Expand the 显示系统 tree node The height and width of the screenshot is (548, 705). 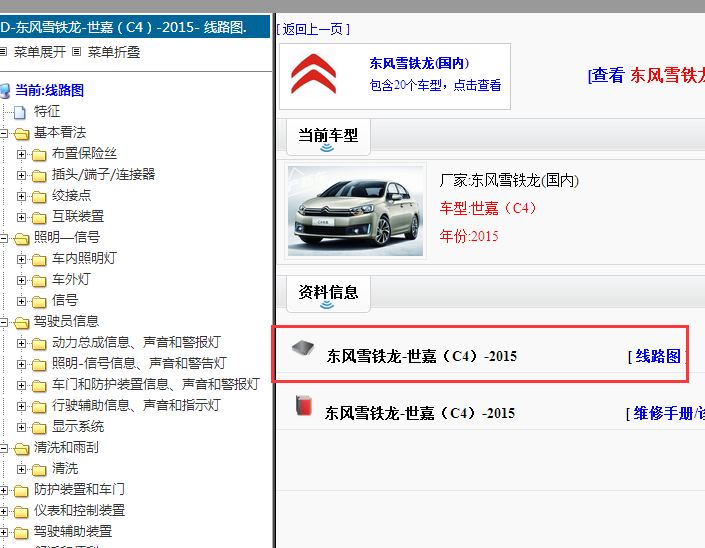click(x=21, y=427)
